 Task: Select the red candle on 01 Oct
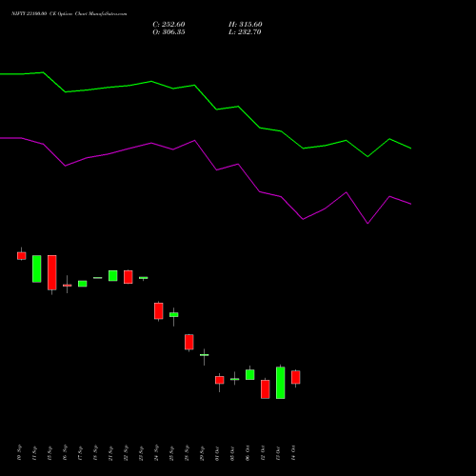[x=220, y=380]
